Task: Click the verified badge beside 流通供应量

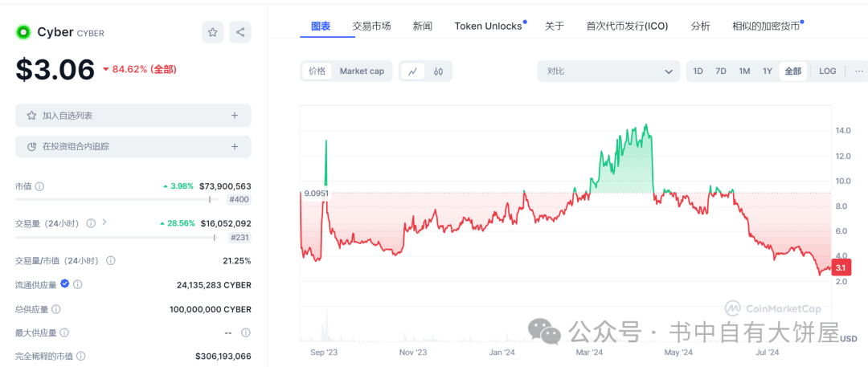Action: tap(65, 284)
